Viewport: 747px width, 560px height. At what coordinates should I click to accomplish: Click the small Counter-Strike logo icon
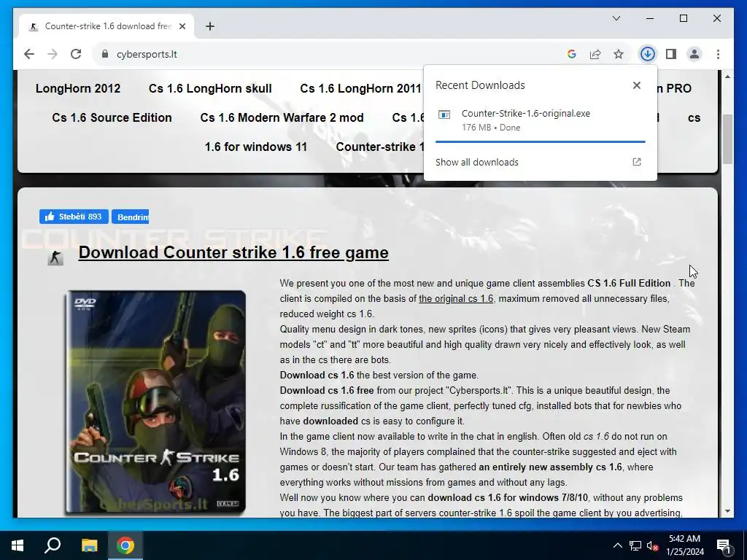click(55, 257)
